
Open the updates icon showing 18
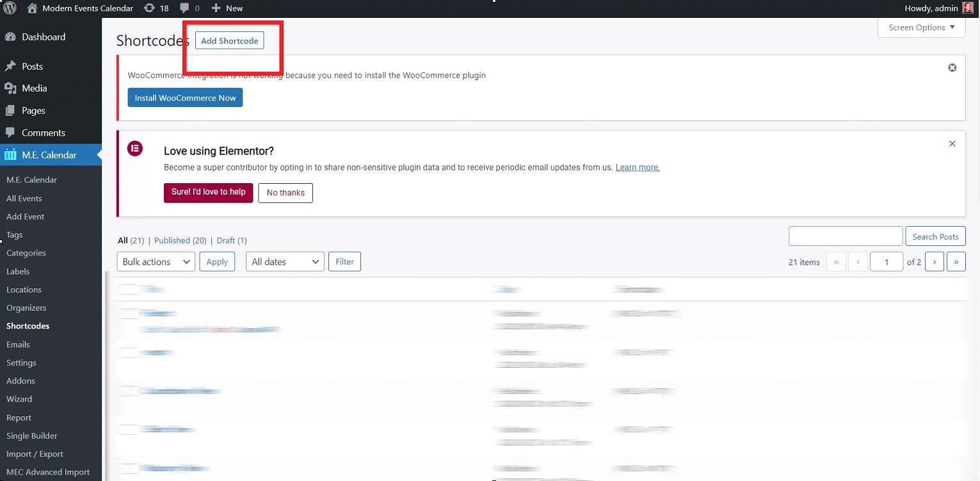[x=149, y=8]
